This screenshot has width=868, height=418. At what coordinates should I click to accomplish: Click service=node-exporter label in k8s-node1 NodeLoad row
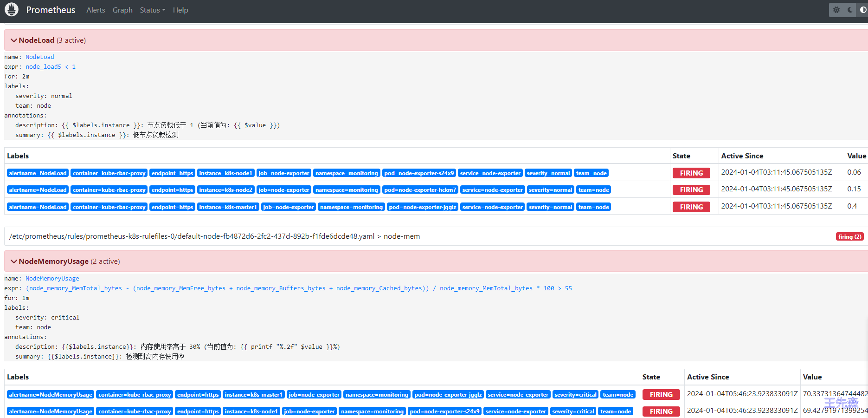tap(490, 173)
